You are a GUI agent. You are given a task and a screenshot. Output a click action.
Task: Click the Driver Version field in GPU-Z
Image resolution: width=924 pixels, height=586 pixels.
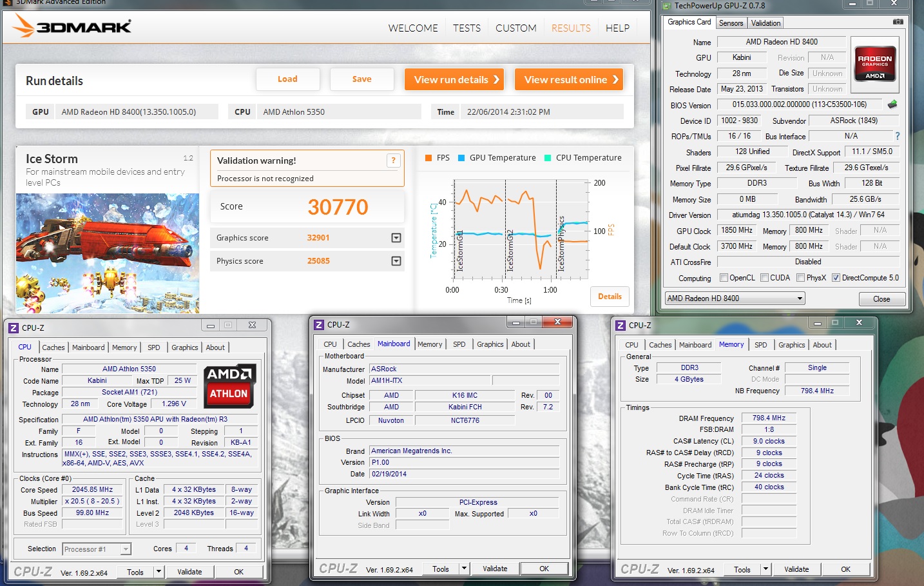click(x=808, y=215)
